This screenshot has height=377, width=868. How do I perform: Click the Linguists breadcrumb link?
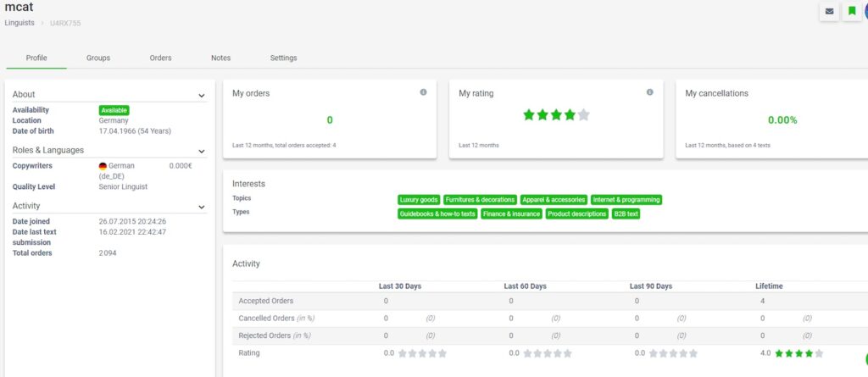click(20, 23)
